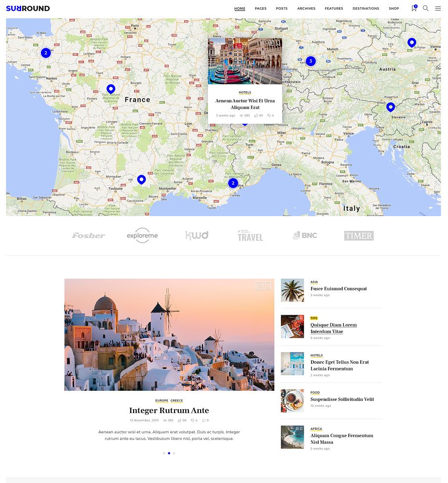Expand the Features menu
The height and width of the screenshot is (483, 448).
(x=334, y=9)
